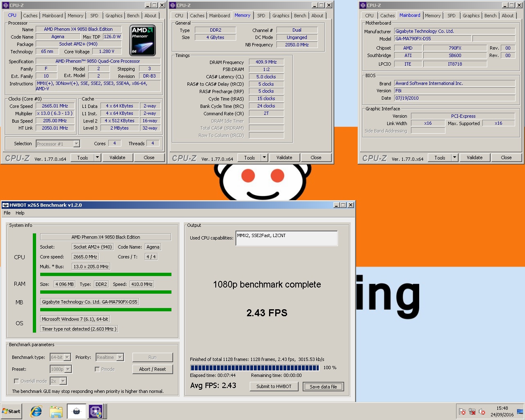Click motherboard model GA-MA790FX-DS5 field

pos(432,39)
